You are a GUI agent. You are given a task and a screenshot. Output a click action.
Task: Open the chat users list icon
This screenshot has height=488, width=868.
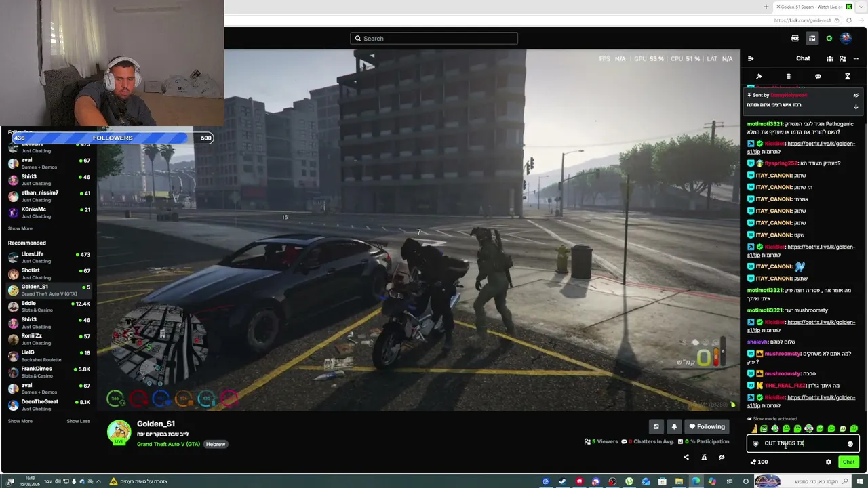coord(843,59)
